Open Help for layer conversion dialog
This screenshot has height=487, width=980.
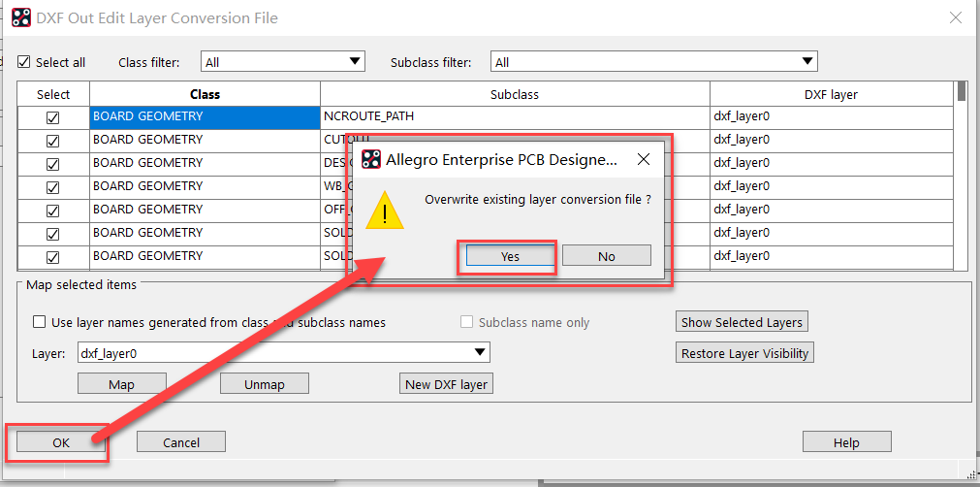pos(846,442)
